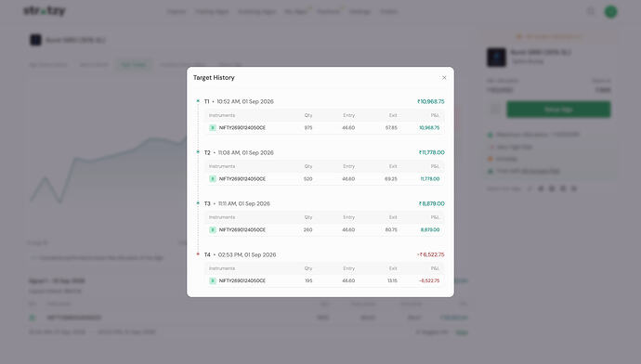
Task: Click the T3 timestamp 11:11 AM, 01 Sep 2026
Action: click(244, 204)
